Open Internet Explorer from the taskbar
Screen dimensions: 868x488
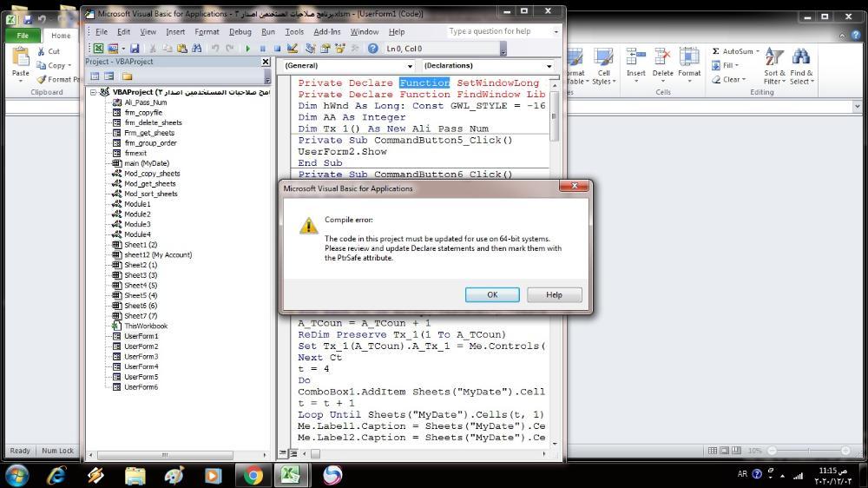click(56, 475)
